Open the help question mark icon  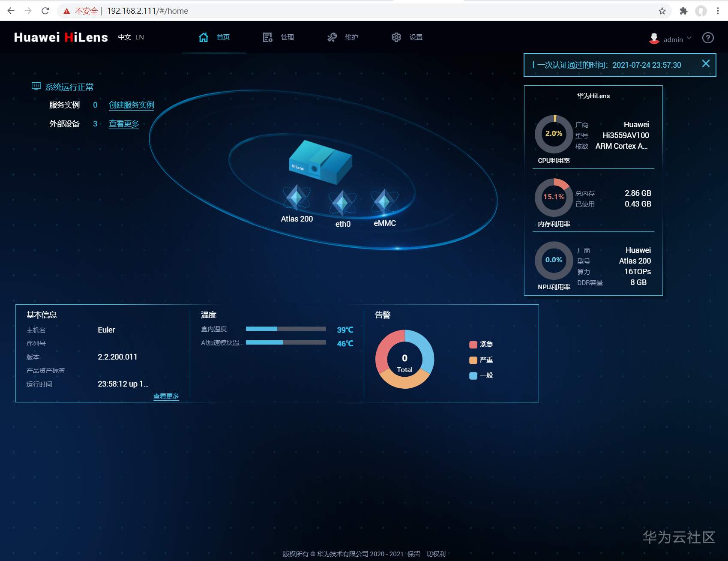click(x=708, y=38)
